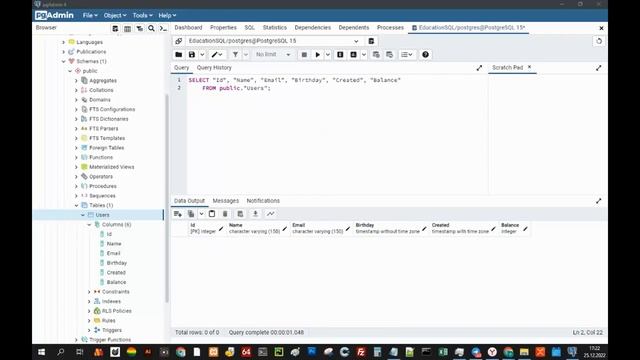Open explain options dropdown arrow
Viewport: 640px width, 360px height.
pyautogui.click(x=363, y=55)
